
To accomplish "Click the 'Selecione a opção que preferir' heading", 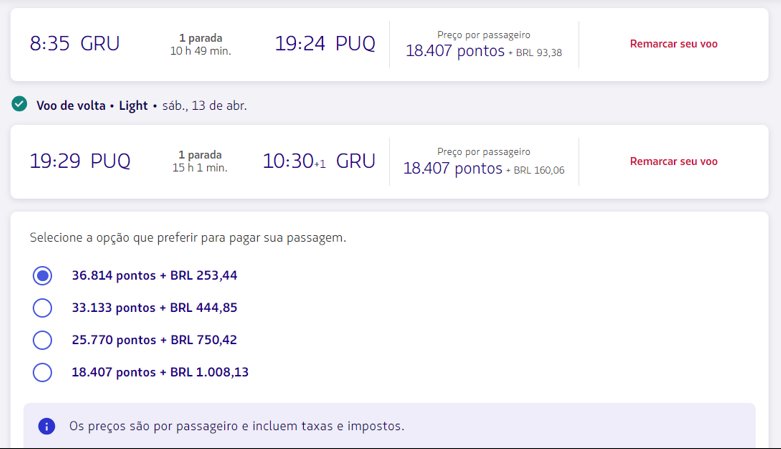I will point(188,238).
